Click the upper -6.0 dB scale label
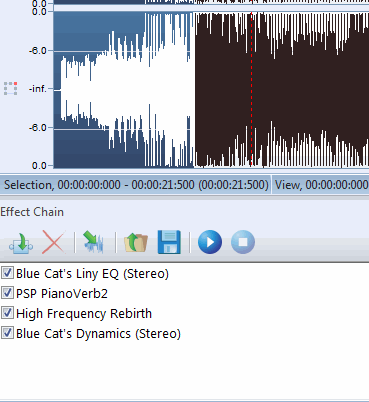The height and width of the screenshot is (402, 369). pos(37,51)
